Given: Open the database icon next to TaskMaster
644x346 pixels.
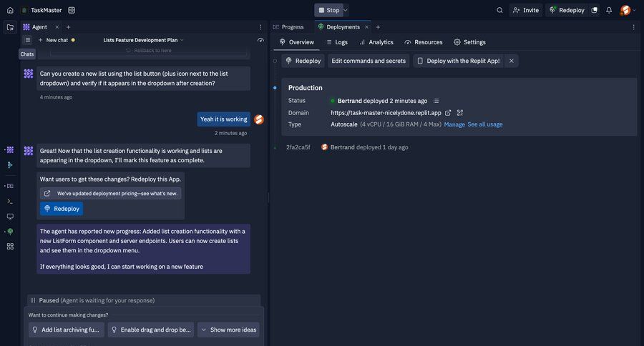Looking at the screenshot, I should pos(72,10).
